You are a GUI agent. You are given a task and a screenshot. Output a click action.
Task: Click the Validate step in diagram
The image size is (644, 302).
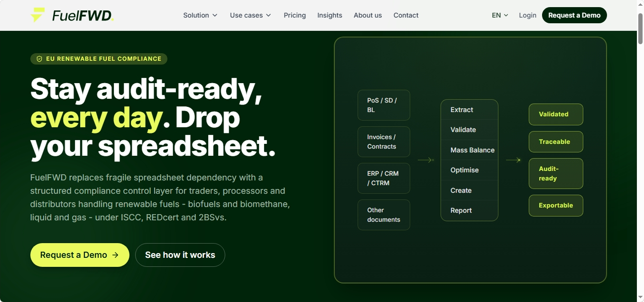click(469, 130)
